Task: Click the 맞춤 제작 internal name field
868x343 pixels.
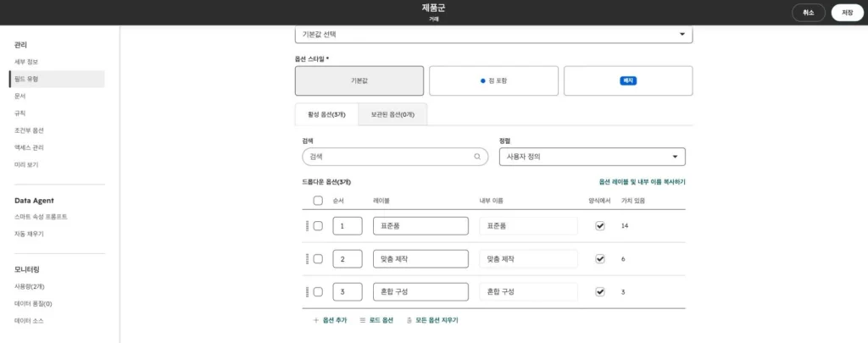Action: [x=529, y=259]
